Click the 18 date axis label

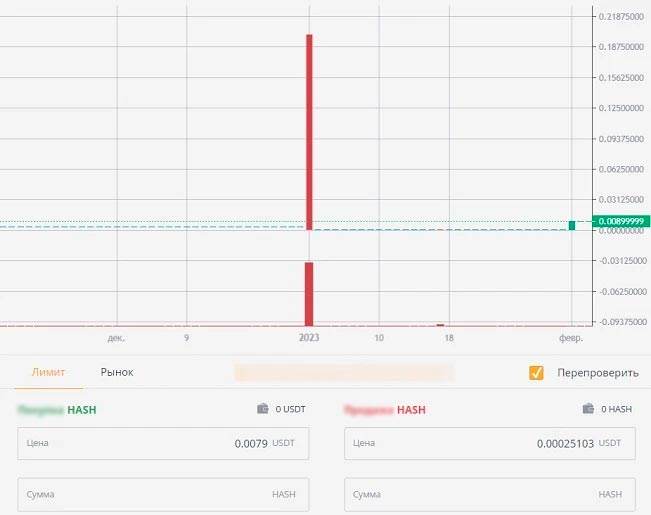(x=449, y=338)
